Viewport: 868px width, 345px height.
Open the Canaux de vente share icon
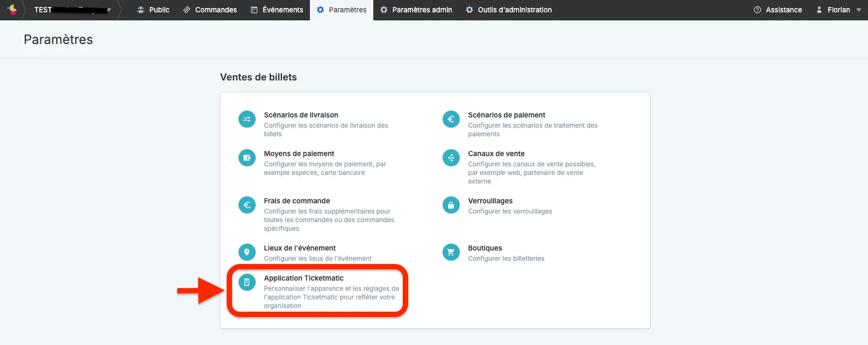coord(451,158)
